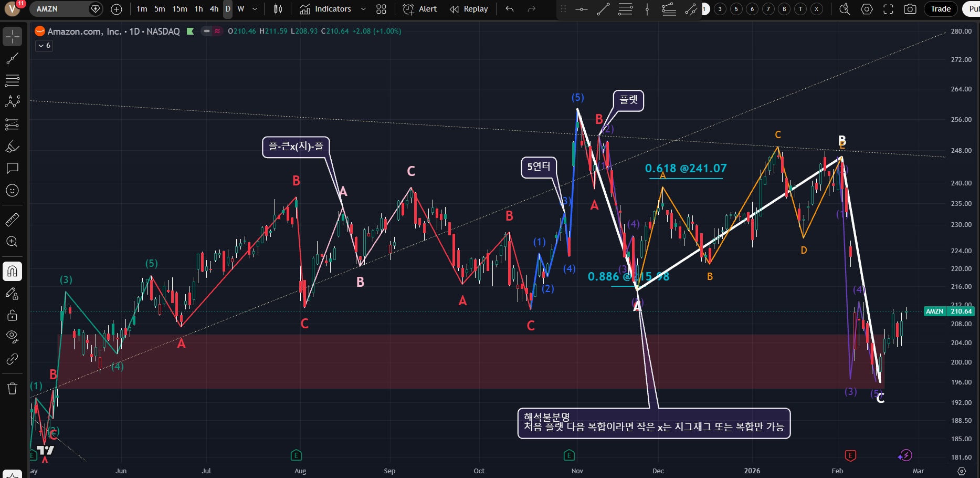980x478 pixels.
Task: Expand the indicators legend showing 6
Action: pos(44,46)
